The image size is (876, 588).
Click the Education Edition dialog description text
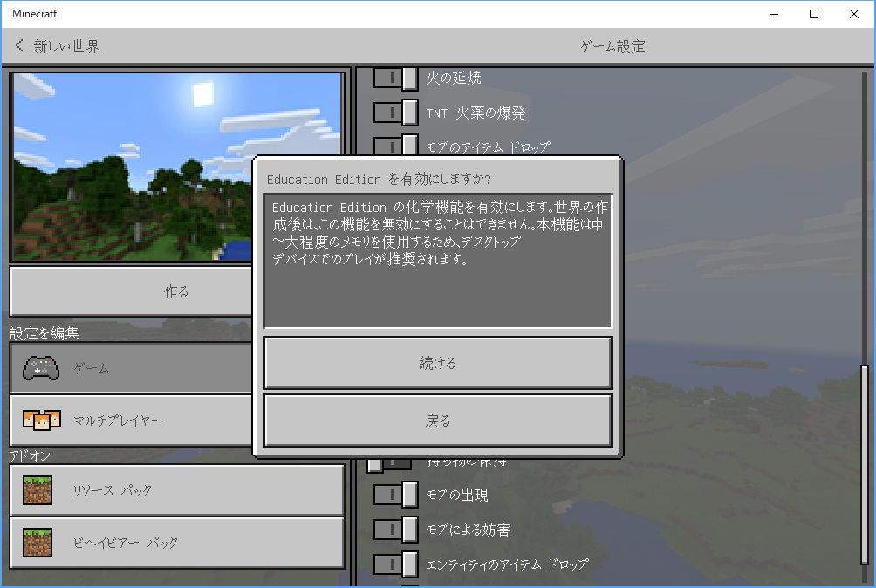(x=438, y=232)
